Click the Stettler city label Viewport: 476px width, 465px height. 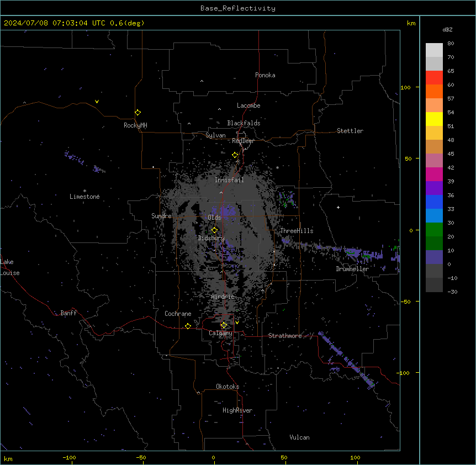coord(350,131)
